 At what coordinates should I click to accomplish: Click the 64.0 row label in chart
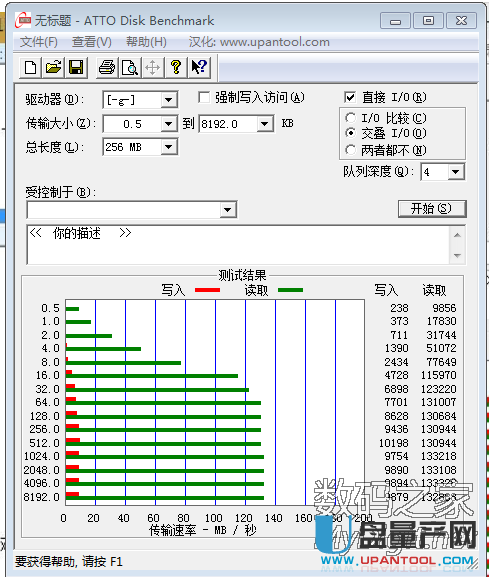tap(47, 402)
